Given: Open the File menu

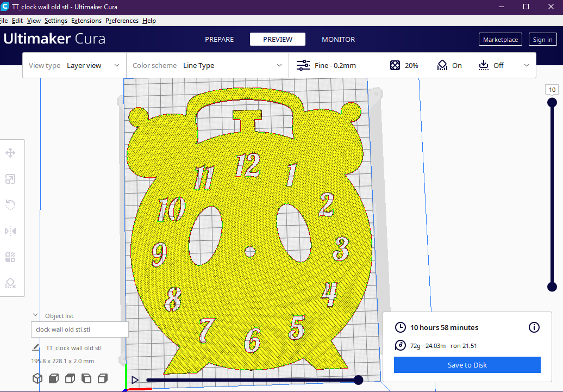Looking at the screenshot, I should [x=4, y=21].
